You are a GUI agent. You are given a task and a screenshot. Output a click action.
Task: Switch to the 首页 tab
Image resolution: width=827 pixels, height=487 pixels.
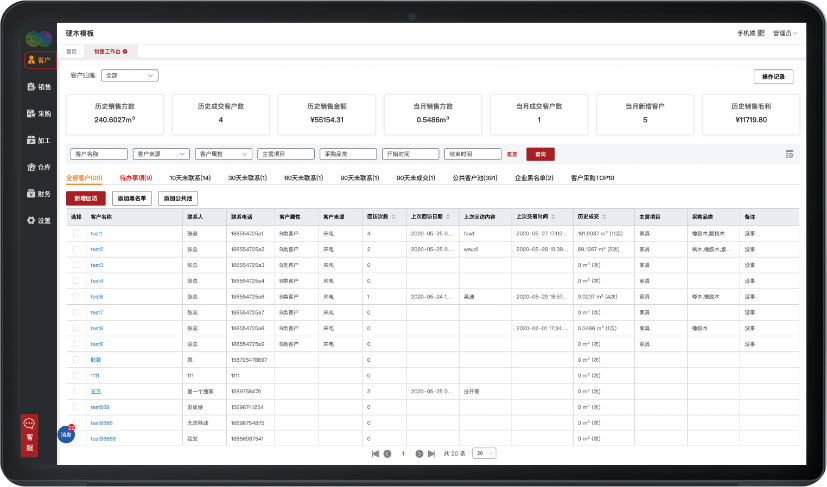(x=72, y=51)
